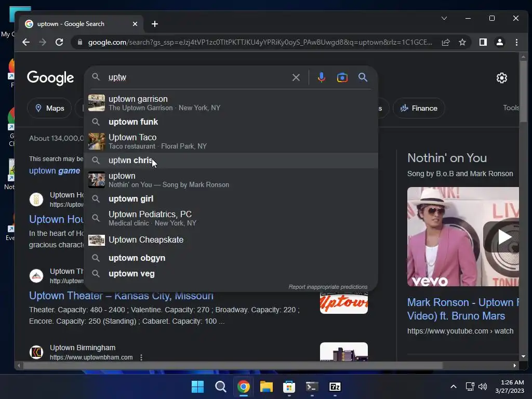Image resolution: width=532 pixels, height=399 pixels.
Task: Share this page from address bar
Action: tap(445, 42)
